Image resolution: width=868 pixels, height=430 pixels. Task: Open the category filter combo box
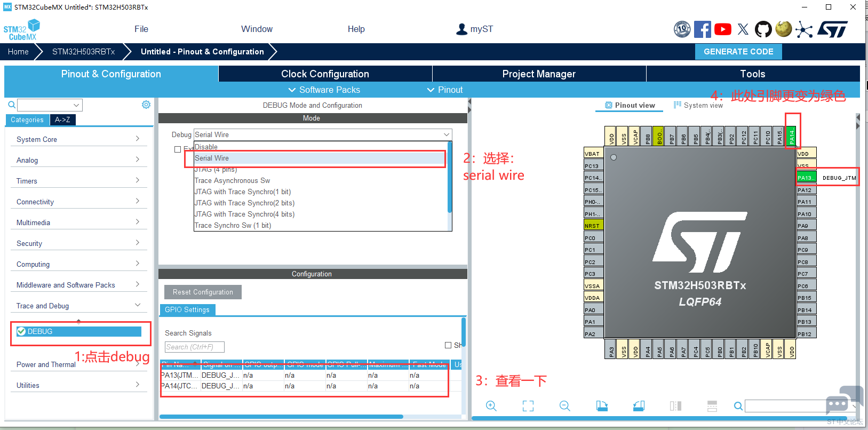[50, 105]
